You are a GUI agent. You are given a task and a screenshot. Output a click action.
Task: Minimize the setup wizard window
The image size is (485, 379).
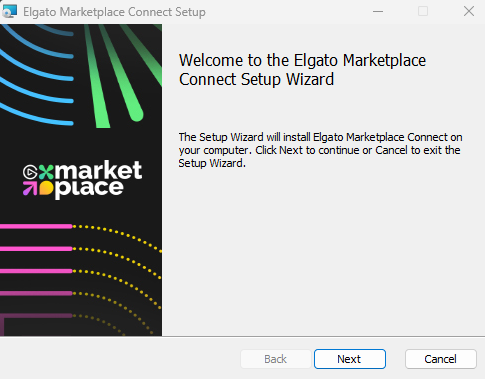[378, 11]
